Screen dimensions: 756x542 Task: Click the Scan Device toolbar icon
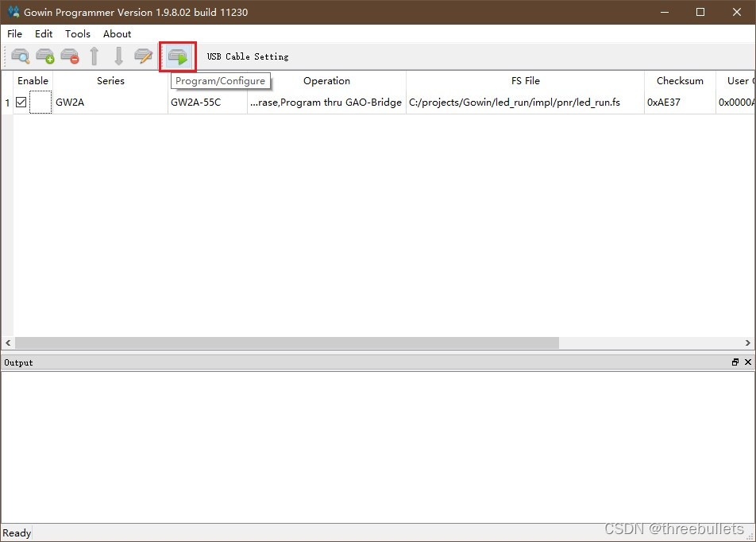(x=21, y=56)
